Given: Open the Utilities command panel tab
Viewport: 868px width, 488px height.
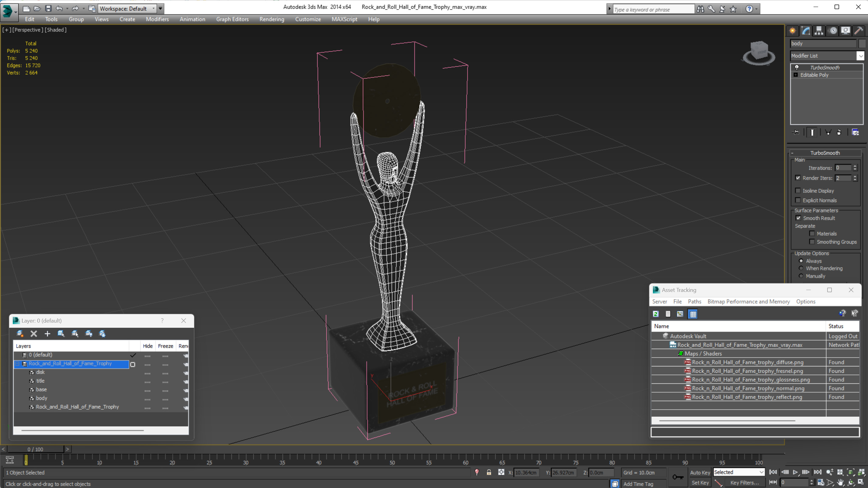Looking at the screenshot, I should coord(859,31).
